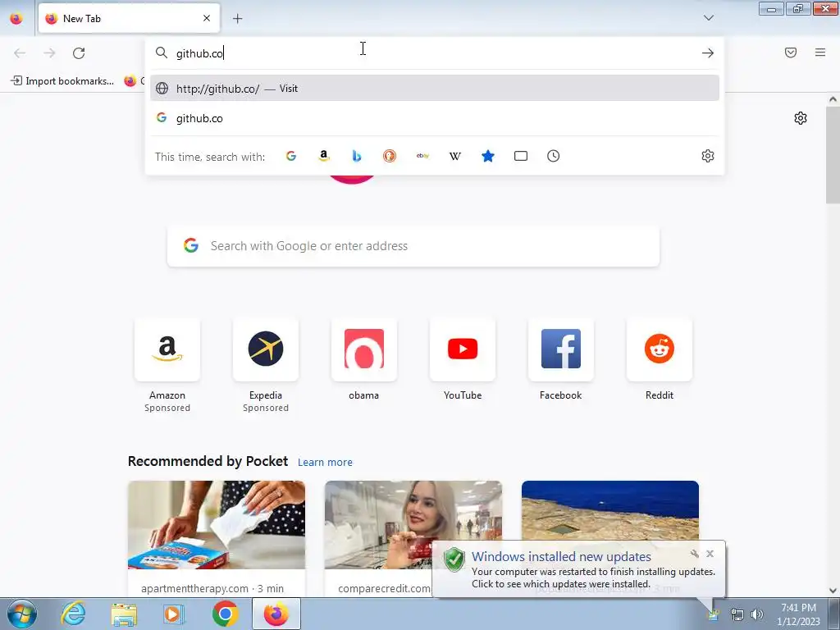Click the wrench icon in update balloon
The height and width of the screenshot is (630, 840).
[x=694, y=554]
